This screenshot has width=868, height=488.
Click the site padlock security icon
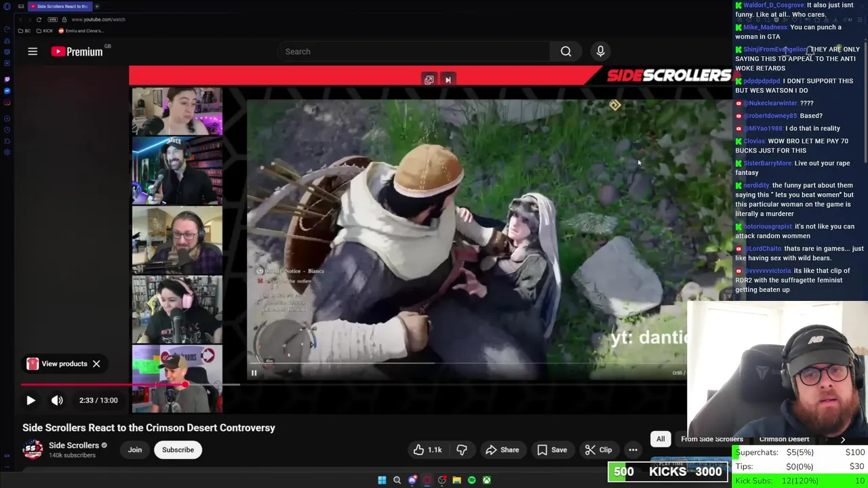tap(64, 19)
